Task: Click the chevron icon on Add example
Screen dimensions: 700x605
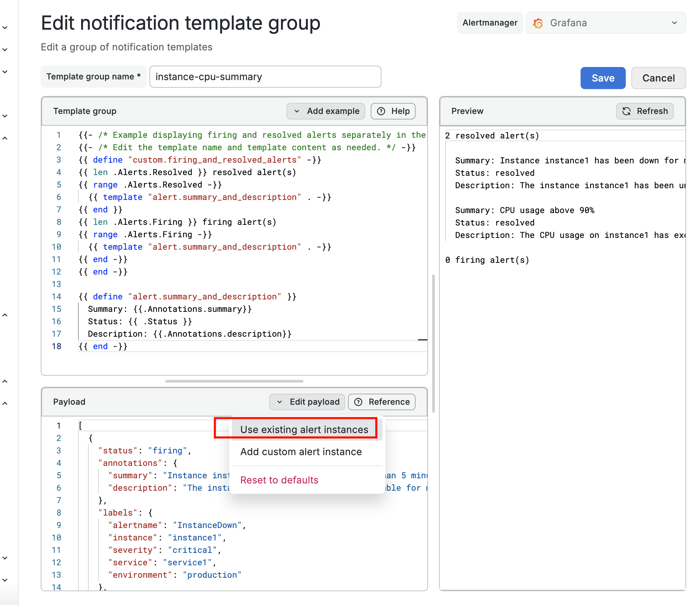Action: [x=297, y=111]
